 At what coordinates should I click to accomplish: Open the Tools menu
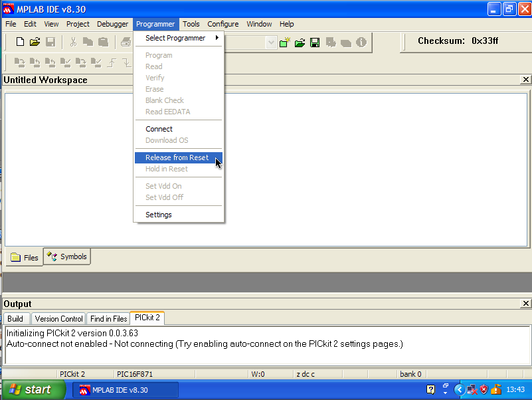(x=191, y=24)
